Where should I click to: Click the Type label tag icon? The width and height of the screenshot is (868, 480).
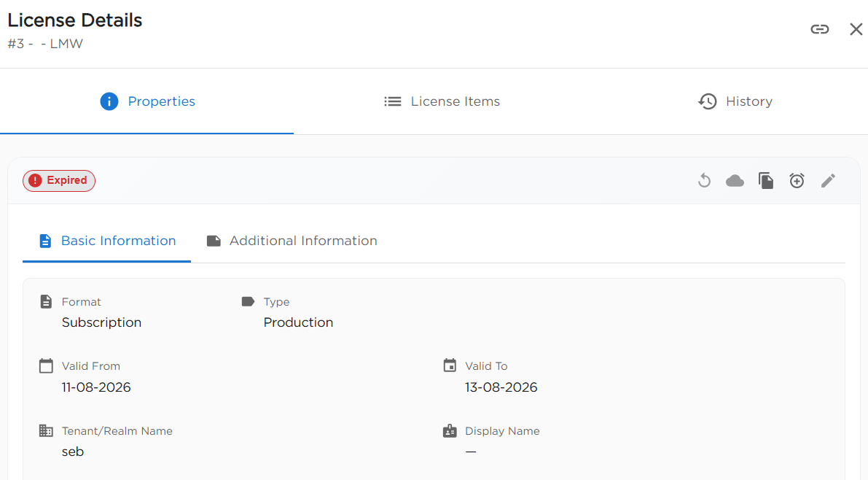click(x=248, y=301)
